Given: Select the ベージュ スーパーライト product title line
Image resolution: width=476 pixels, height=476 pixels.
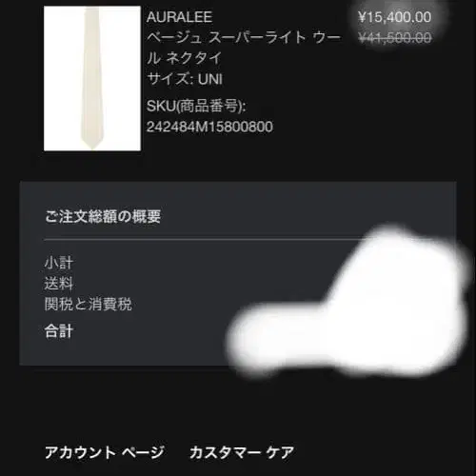Looking at the screenshot, I should pyautogui.click(x=244, y=37).
